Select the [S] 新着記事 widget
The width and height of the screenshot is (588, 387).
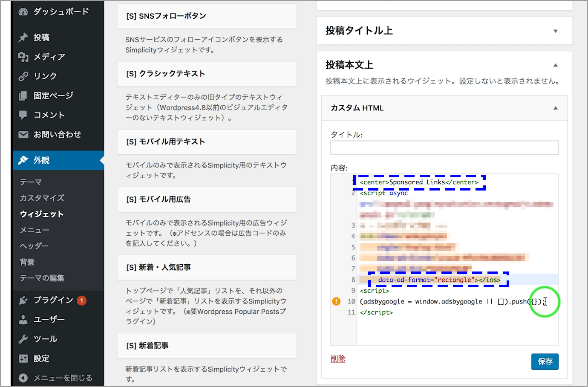click(x=207, y=346)
